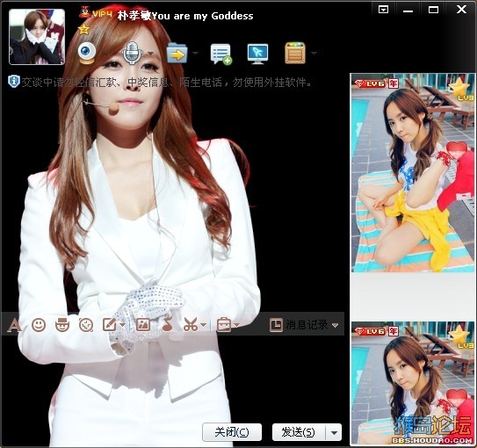Take a screenshot with scissors icon
Image resolution: width=477 pixels, height=448 pixels.
click(191, 325)
